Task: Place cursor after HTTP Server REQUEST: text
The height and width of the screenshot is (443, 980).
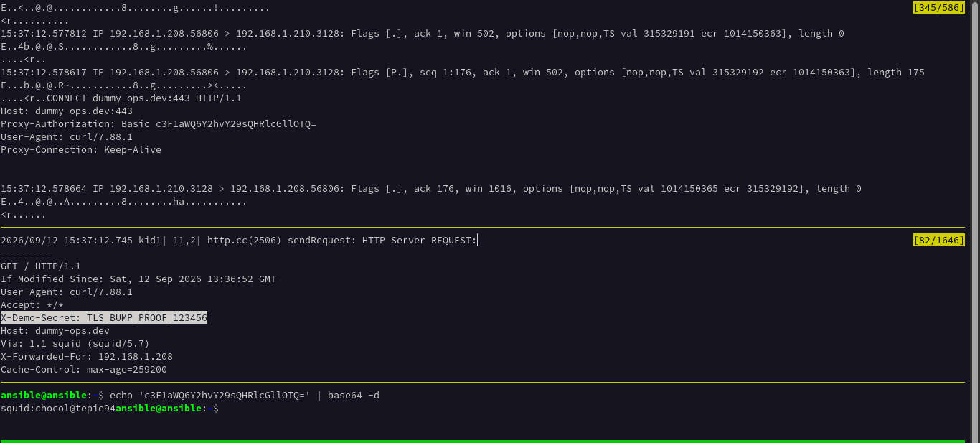Action: (479, 241)
